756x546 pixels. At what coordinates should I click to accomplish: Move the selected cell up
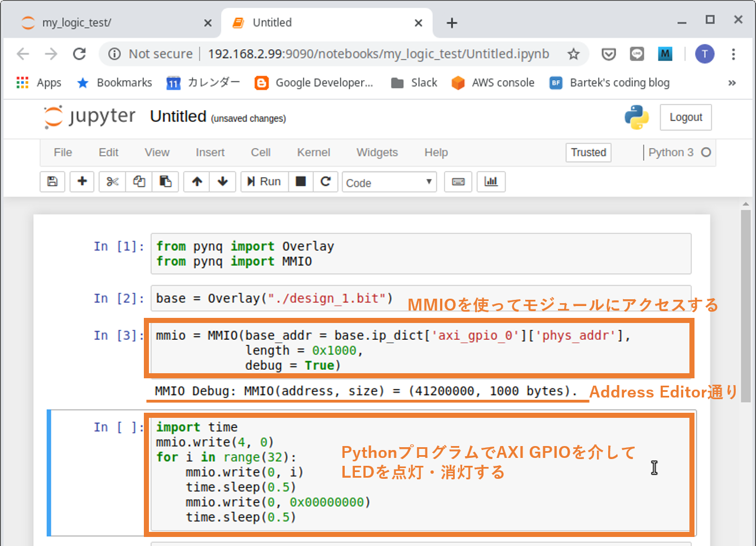196,181
